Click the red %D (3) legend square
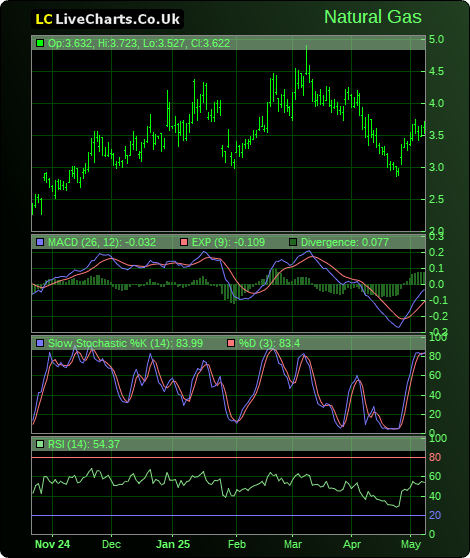Image resolution: width=470 pixels, height=558 pixels. pos(231,343)
